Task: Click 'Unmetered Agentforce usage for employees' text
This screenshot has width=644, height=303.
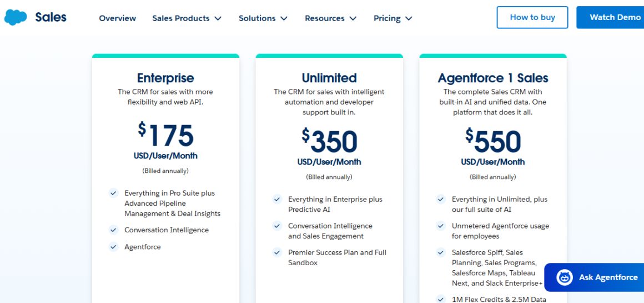Action: coord(500,231)
